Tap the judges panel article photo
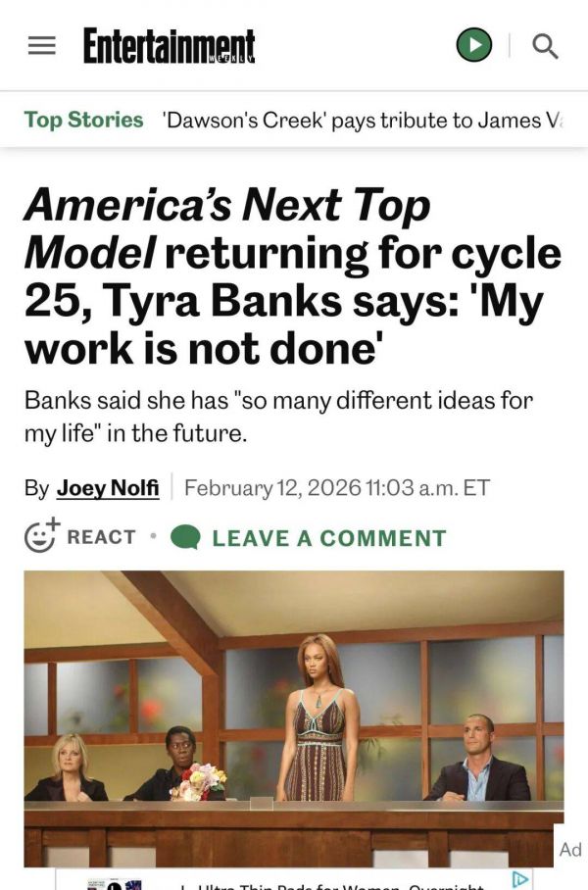The width and height of the screenshot is (588, 890). [x=294, y=717]
